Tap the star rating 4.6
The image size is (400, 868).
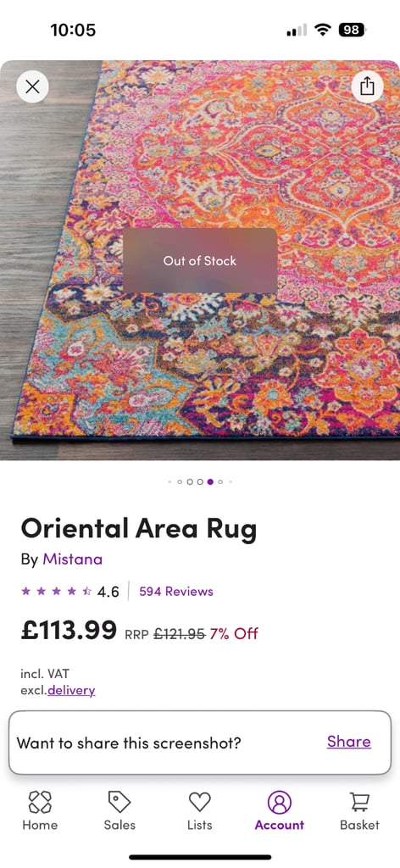pos(70,591)
